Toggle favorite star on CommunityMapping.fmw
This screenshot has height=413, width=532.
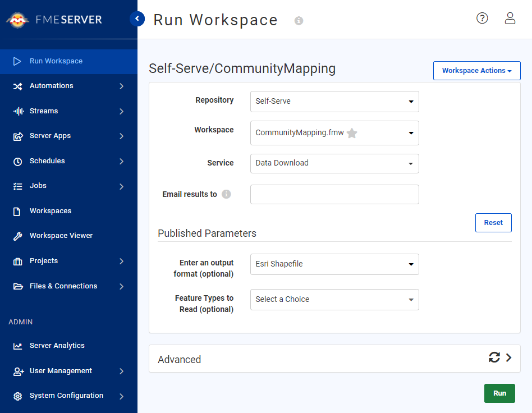point(352,133)
